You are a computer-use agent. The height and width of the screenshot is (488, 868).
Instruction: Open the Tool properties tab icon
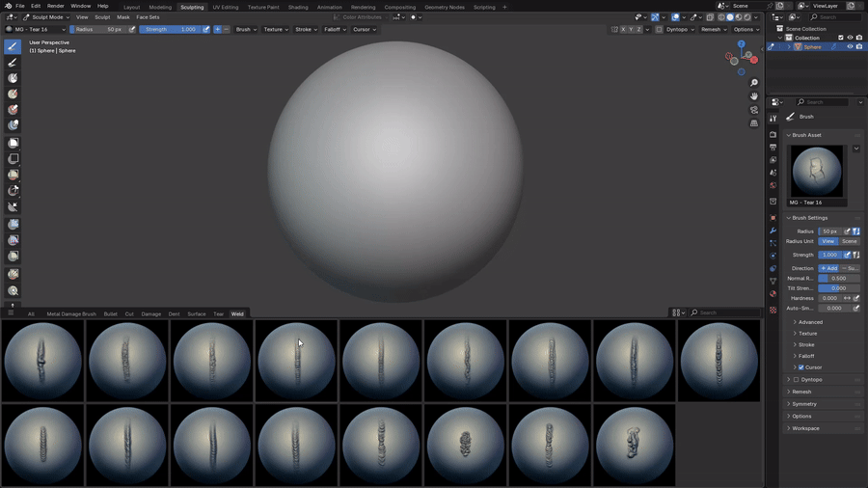click(773, 119)
